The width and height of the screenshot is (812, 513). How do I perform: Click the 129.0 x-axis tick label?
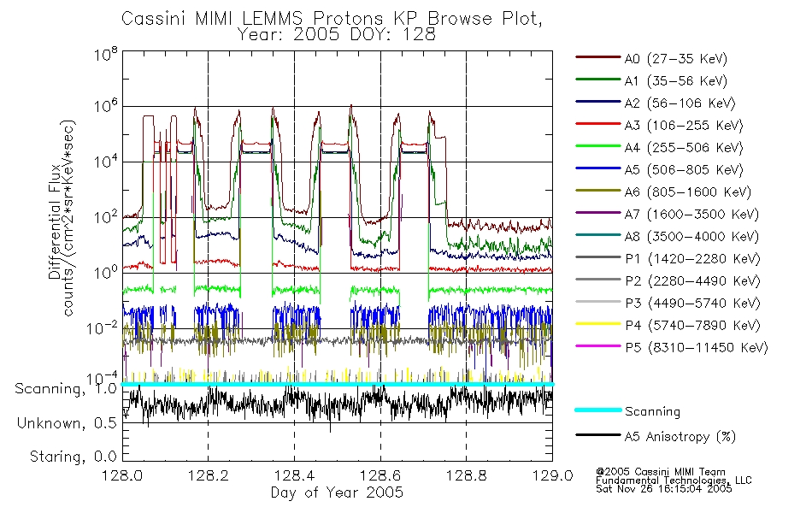point(552,475)
